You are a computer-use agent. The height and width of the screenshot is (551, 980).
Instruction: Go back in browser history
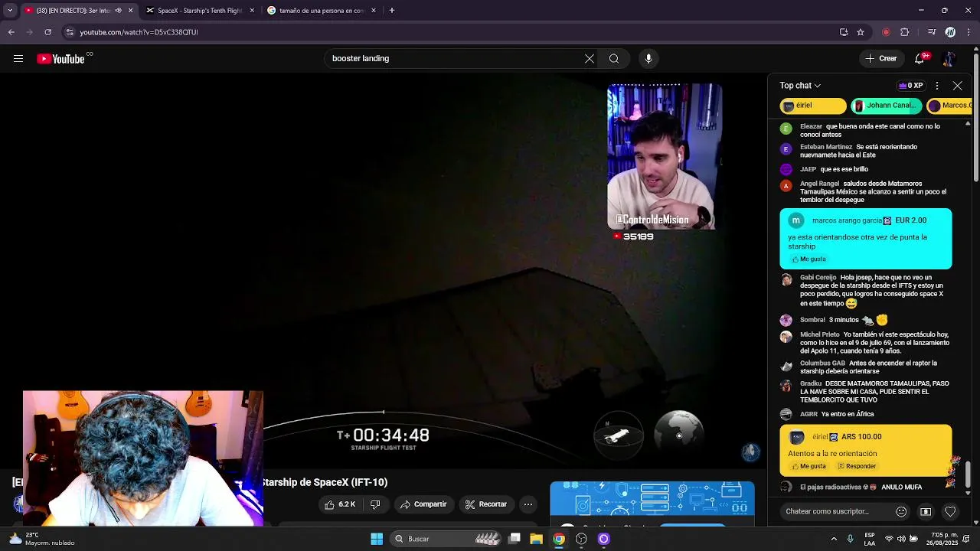click(x=11, y=32)
